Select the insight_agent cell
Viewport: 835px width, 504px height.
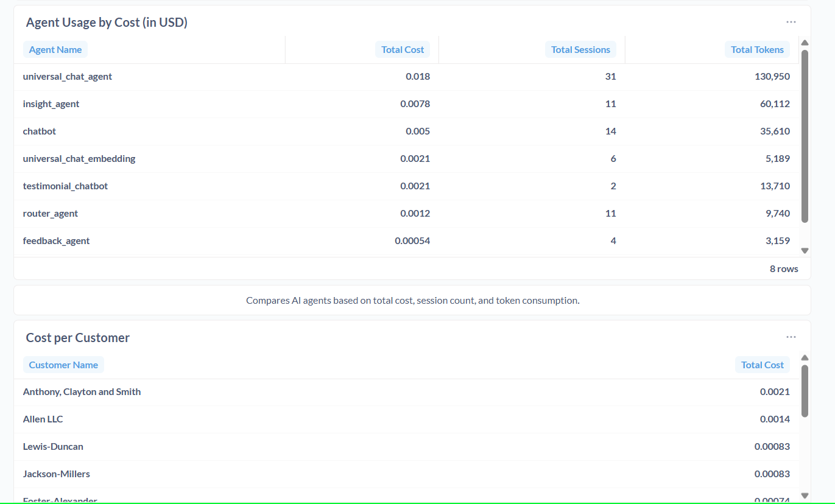(x=51, y=104)
